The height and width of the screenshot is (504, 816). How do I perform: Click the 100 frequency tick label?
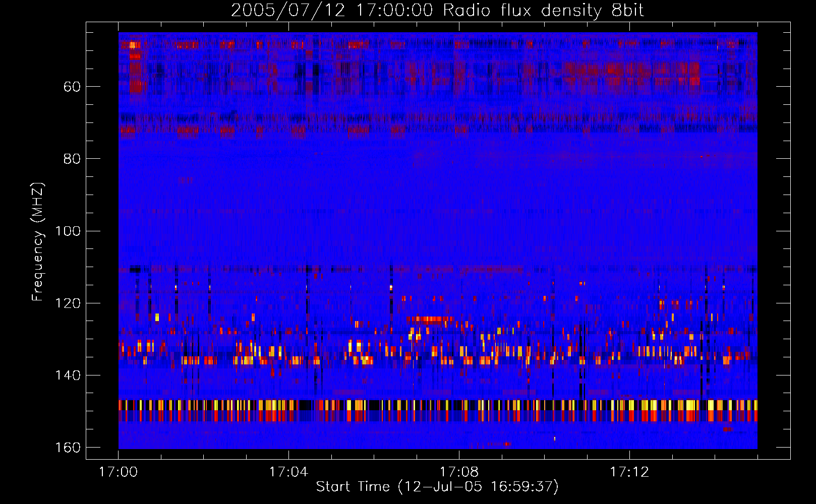68,231
